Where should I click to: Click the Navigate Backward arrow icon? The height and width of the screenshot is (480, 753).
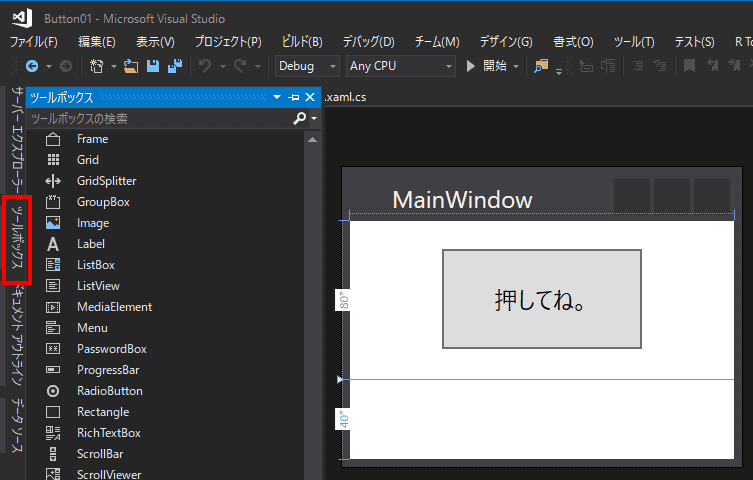click(32, 66)
